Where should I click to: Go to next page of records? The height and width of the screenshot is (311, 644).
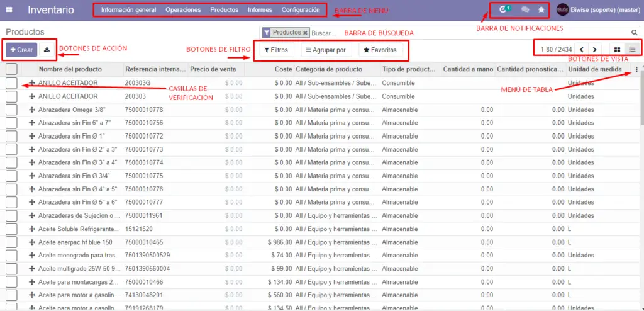[x=594, y=50]
